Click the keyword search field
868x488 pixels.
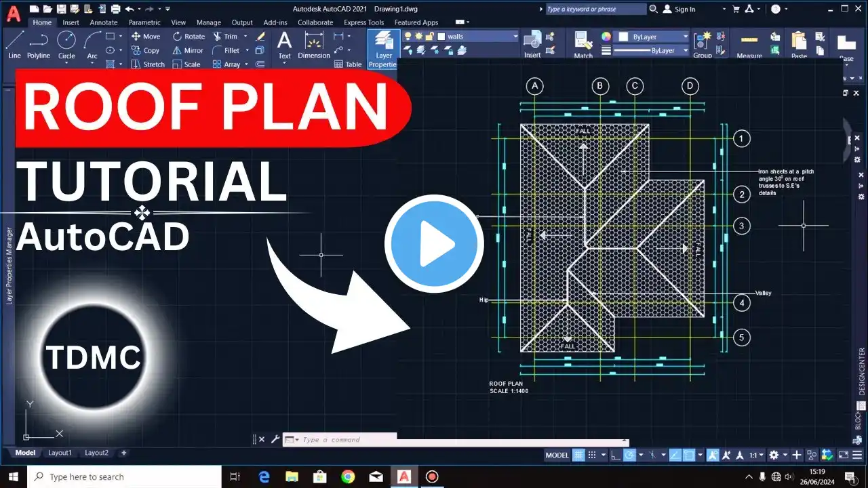click(595, 9)
